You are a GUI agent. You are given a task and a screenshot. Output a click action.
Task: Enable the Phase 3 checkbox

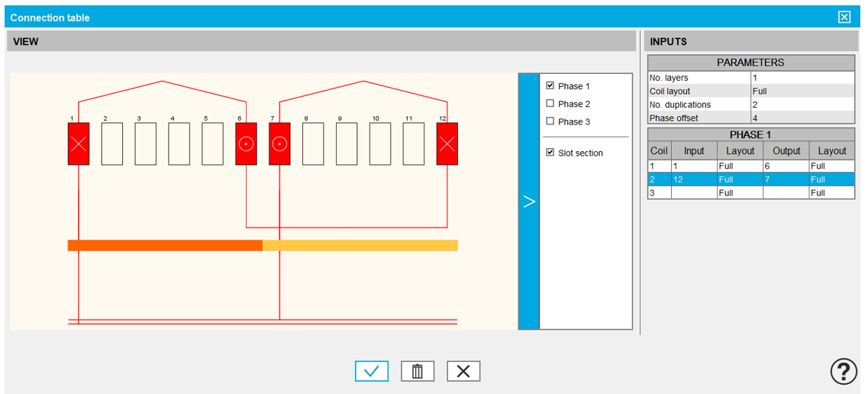point(550,121)
